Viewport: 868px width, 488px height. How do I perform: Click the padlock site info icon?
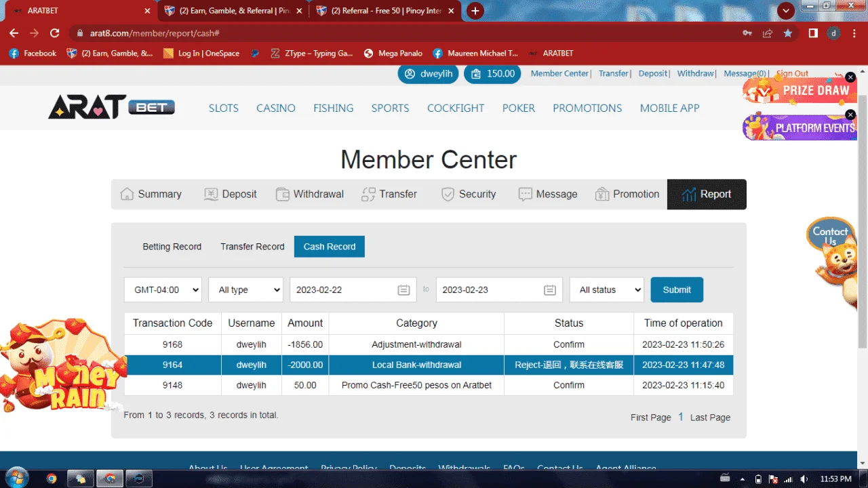tap(80, 33)
